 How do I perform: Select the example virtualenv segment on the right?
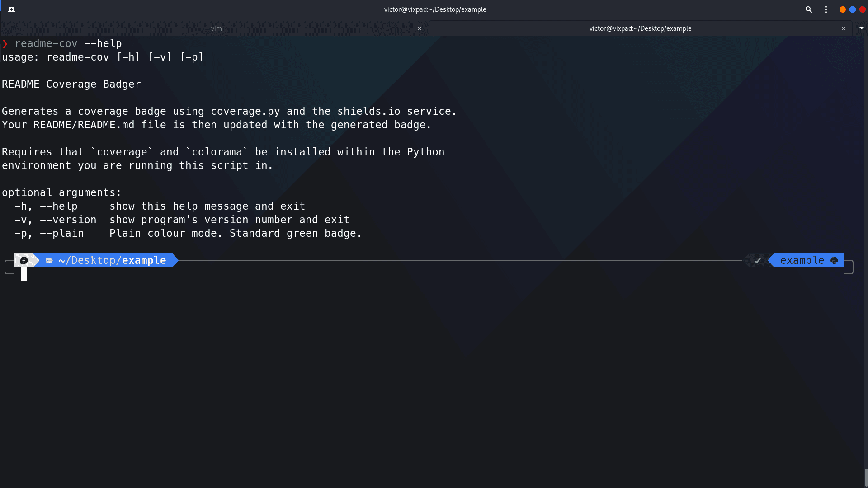[803, 260]
